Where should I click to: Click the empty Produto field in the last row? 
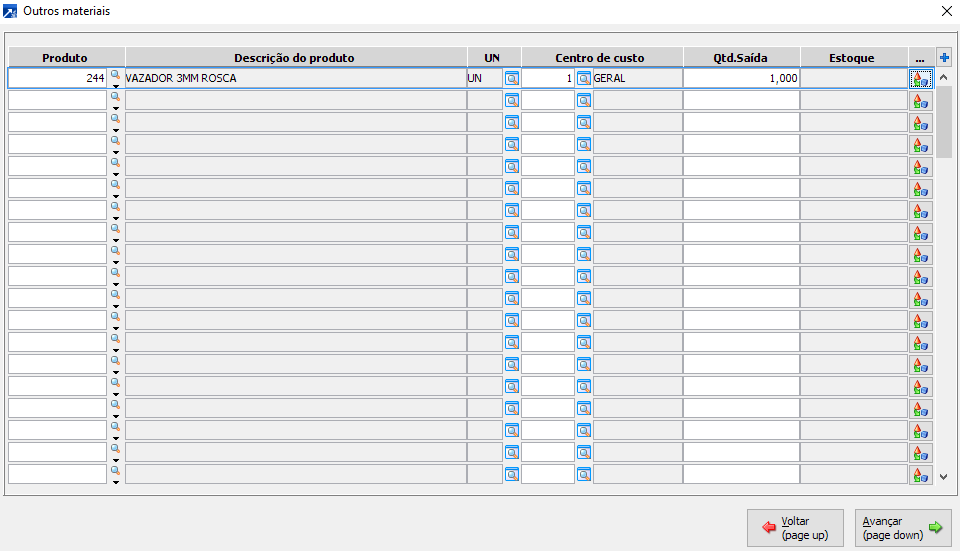pos(58,474)
